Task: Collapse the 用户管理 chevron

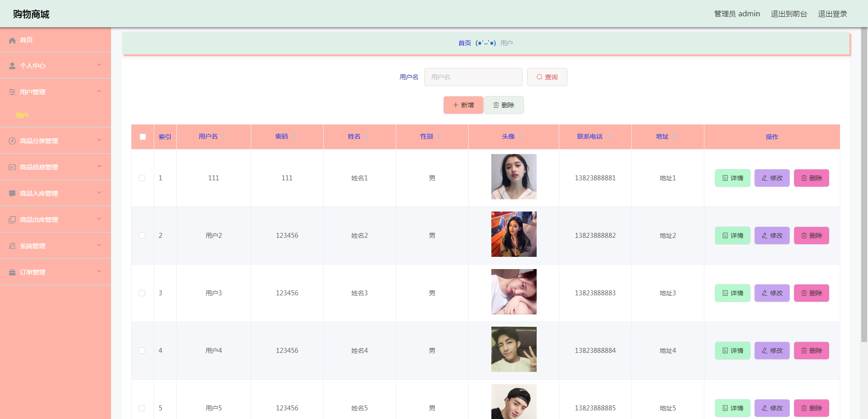Action: pos(99,92)
